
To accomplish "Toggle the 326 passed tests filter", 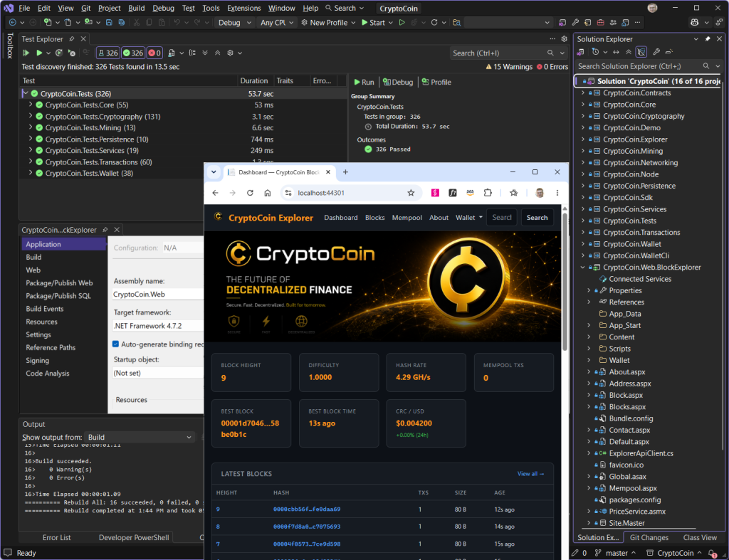I will coord(133,53).
